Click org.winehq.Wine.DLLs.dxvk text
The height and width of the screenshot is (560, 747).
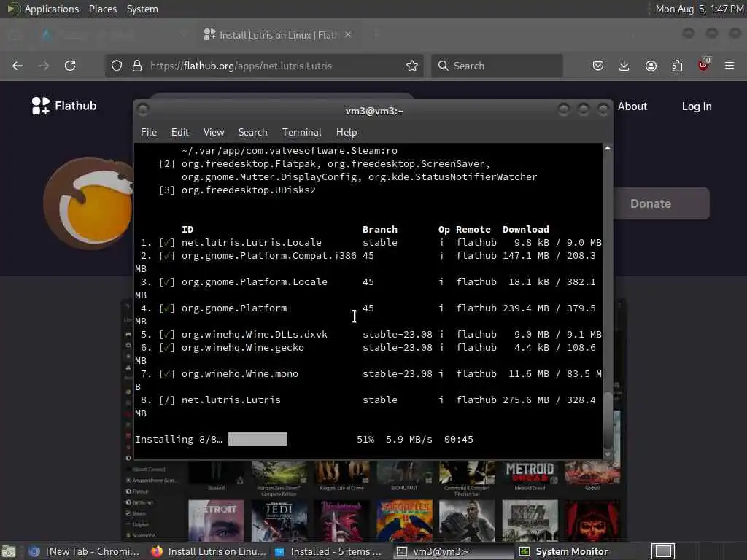pos(255,334)
